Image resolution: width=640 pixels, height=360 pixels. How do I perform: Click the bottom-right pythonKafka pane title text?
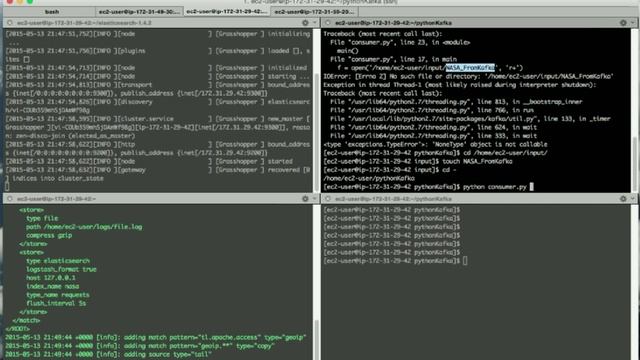(x=393, y=199)
